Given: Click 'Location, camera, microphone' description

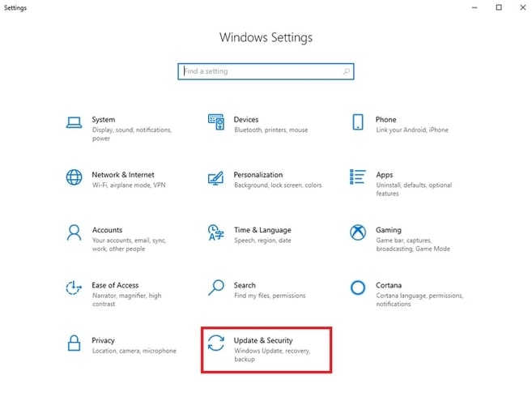Looking at the screenshot, I should 134,351.
